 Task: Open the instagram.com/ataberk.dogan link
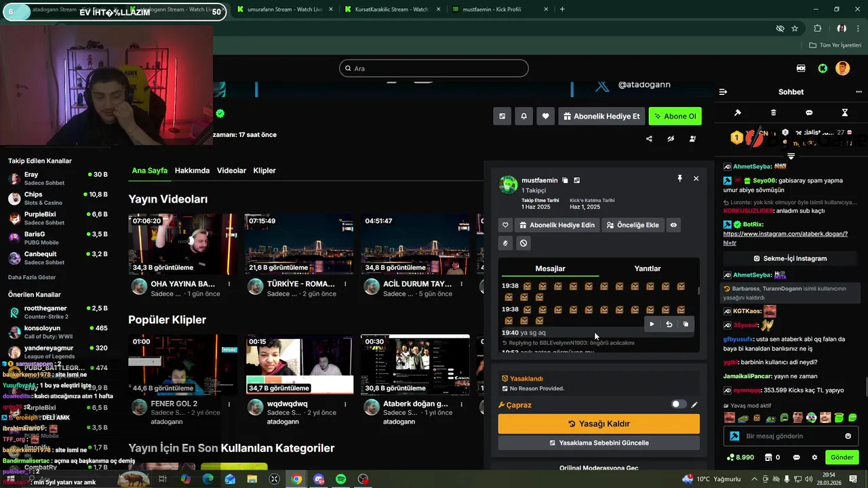[785, 238]
